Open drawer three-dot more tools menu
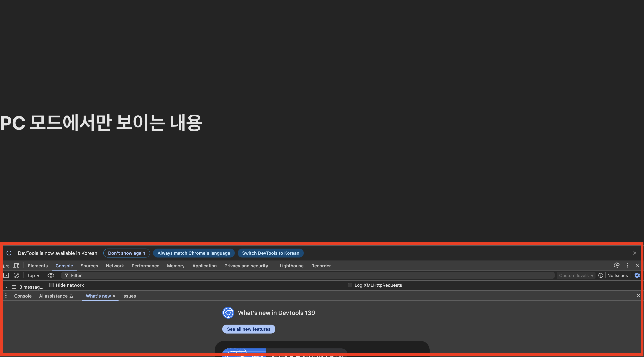644x357 pixels. (6, 296)
